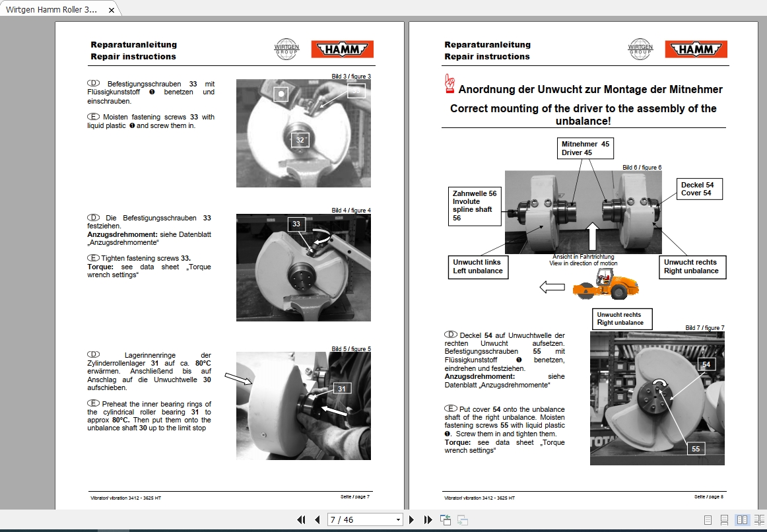Navigate to the previous page
The height and width of the screenshot is (532, 767).
click(317, 519)
